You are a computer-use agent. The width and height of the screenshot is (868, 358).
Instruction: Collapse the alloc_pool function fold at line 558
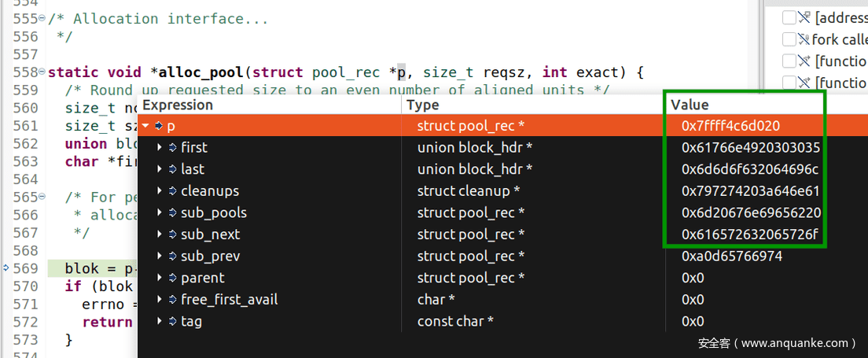point(42,72)
